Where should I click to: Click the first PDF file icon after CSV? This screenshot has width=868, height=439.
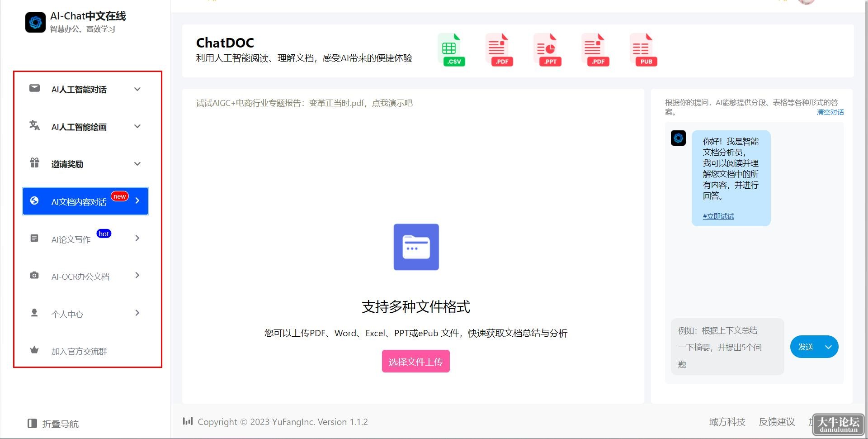[500, 49]
